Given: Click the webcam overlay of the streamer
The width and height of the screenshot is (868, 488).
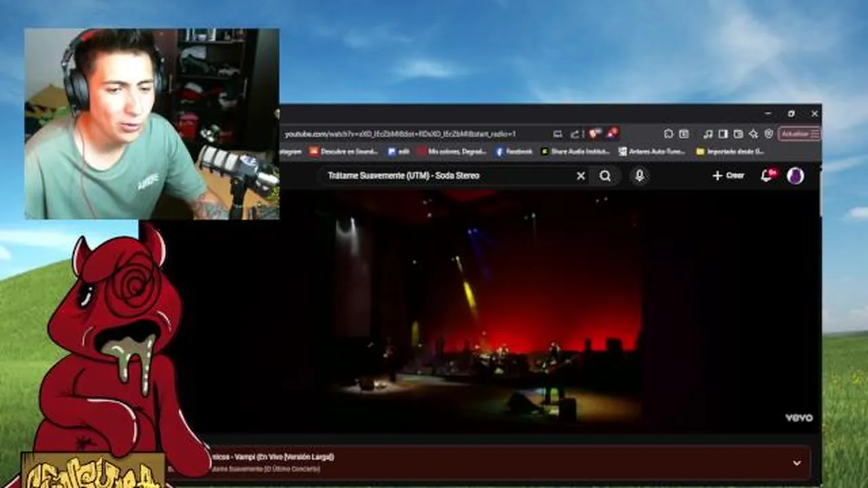Looking at the screenshot, I should 152,124.
